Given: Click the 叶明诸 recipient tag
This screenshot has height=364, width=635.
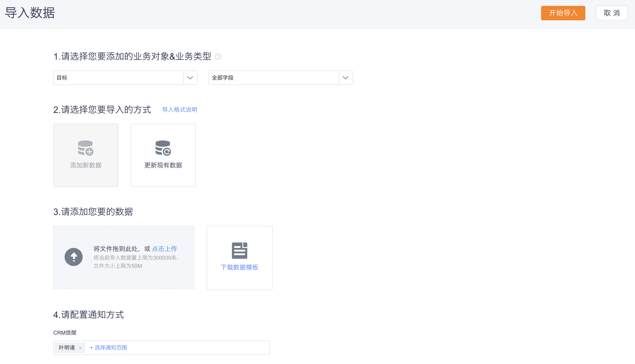Looking at the screenshot, I should click(70, 348).
